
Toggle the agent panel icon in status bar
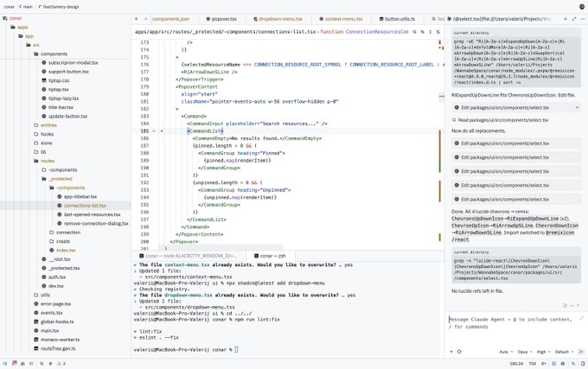(x=573, y=363)
